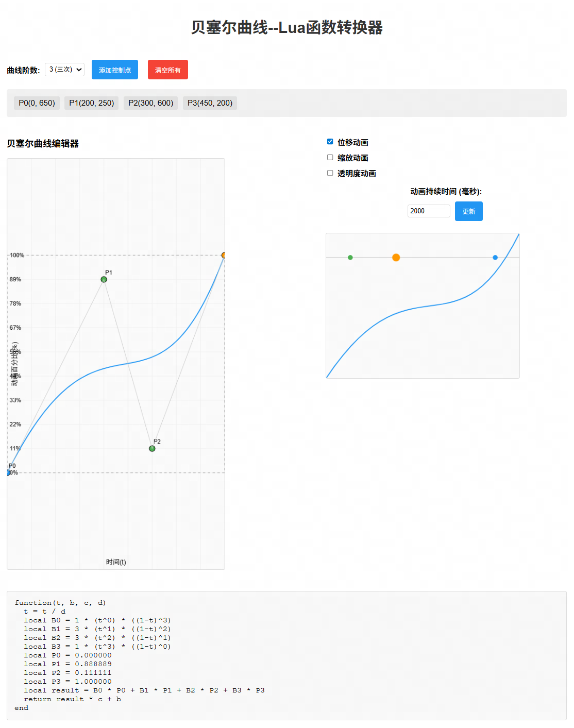Click the orange end point at 100%
The width and height of the screenshot is (574, 728).
pyautogui.click(x=224, y=256)
